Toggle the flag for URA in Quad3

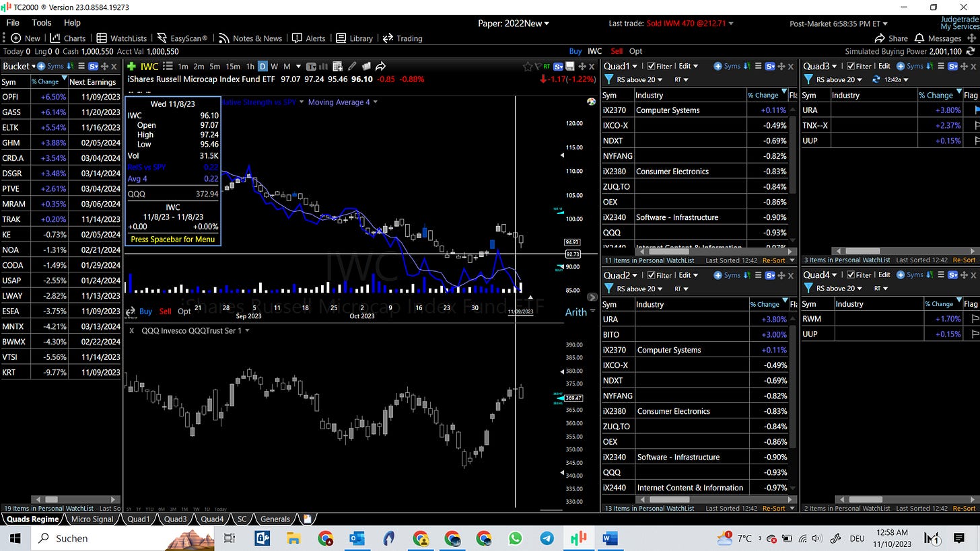pos(976,110)
